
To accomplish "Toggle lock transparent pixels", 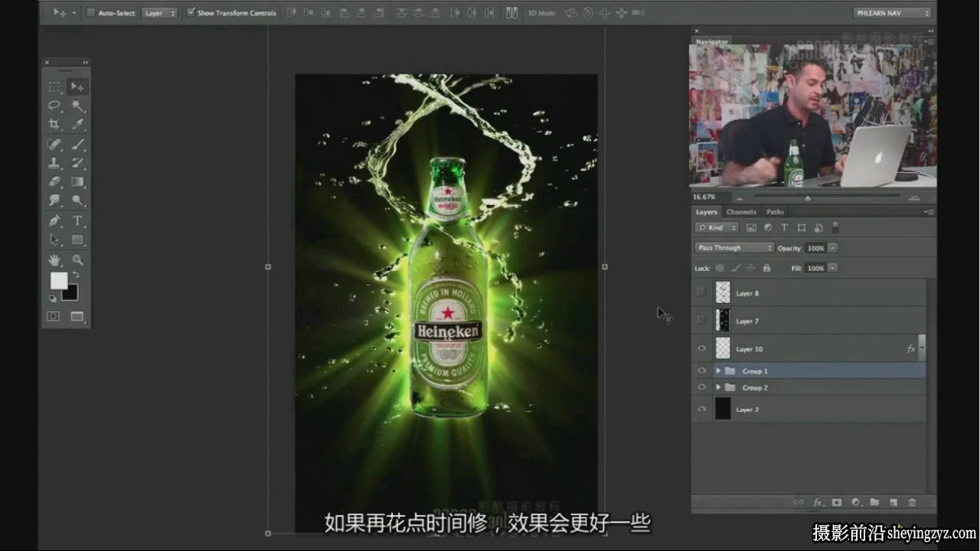I will (720, 268).
